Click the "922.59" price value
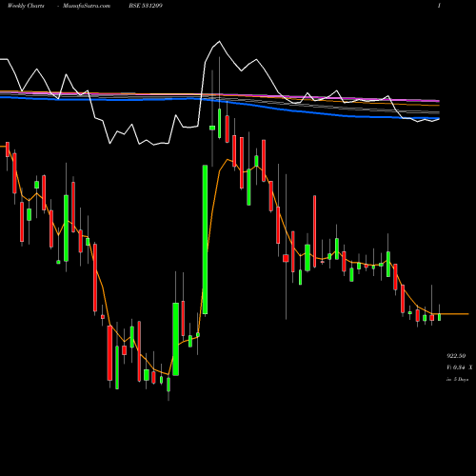 point(456,356)
